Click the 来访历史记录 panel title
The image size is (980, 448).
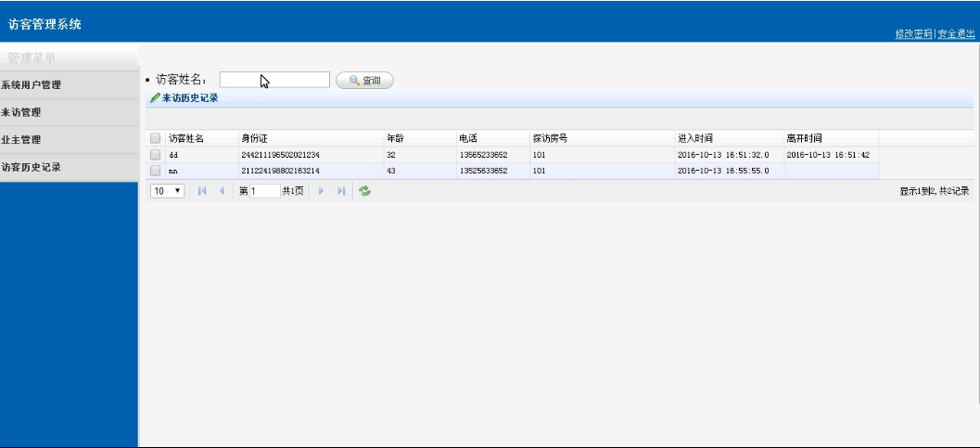[x=190, y=98]
